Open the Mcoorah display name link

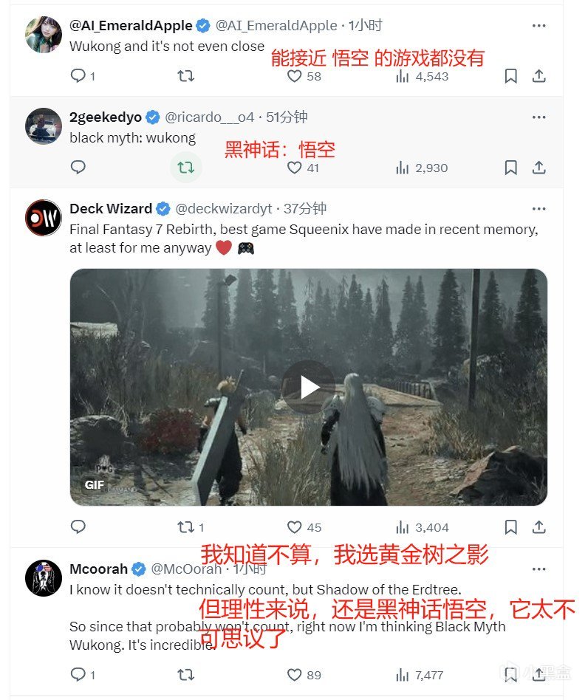pyautogui.click(x=99, y=569)
